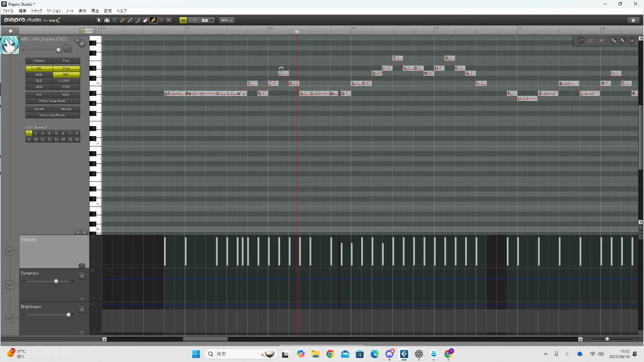This screenshot has height=362, width=644.
Task: Open the ノート menu
Action: 70,11
